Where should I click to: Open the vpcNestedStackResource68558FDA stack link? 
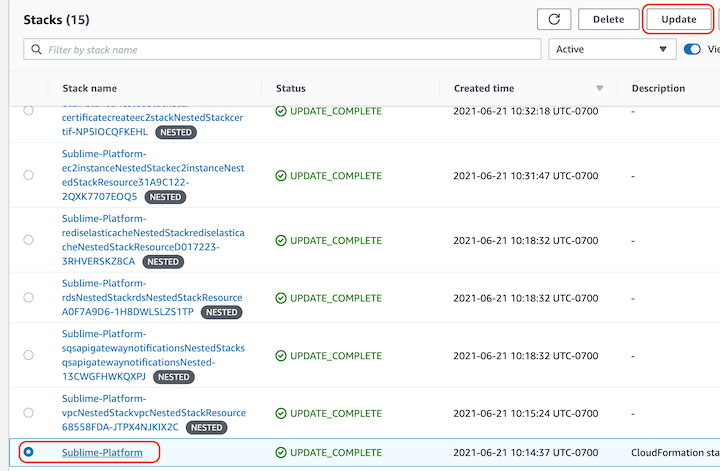click(x=154, y=413)
